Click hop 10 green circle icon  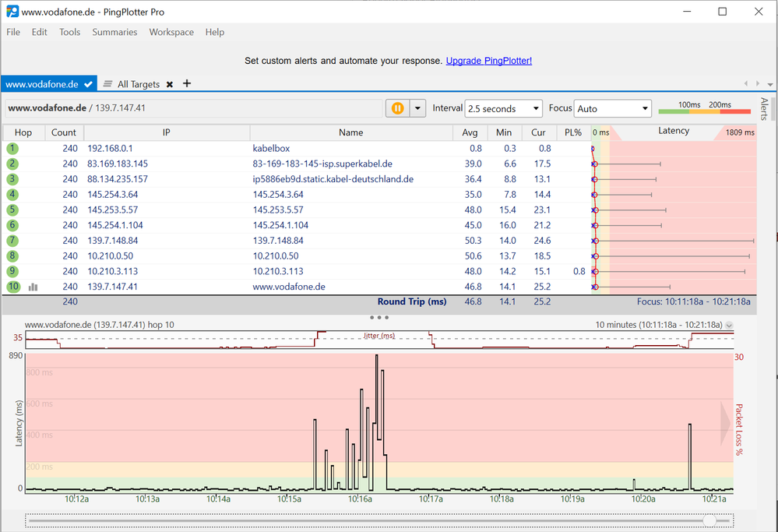(x=13, y=287)
